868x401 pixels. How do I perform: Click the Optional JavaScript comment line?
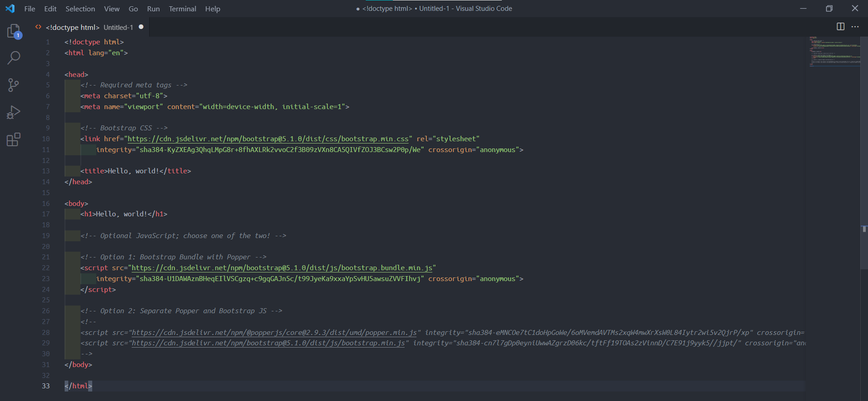click(x=183, y=236)
